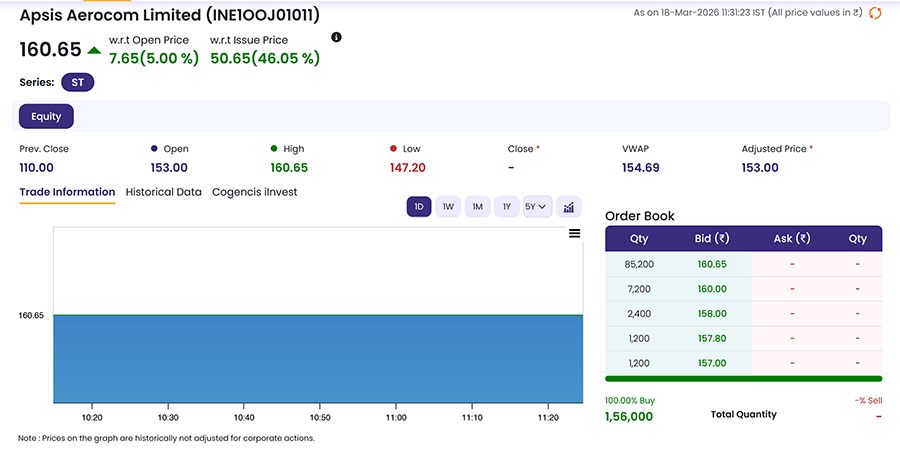
Task: Select the ST series pill
Action: [77, 82]
